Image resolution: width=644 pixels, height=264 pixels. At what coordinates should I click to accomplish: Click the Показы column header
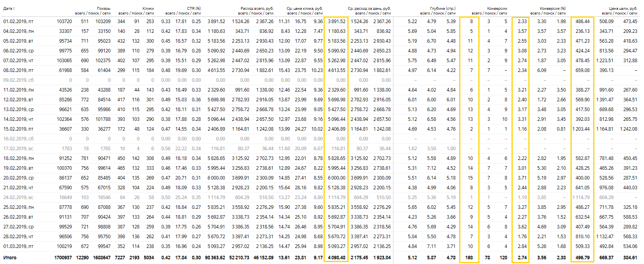(104, 8)
